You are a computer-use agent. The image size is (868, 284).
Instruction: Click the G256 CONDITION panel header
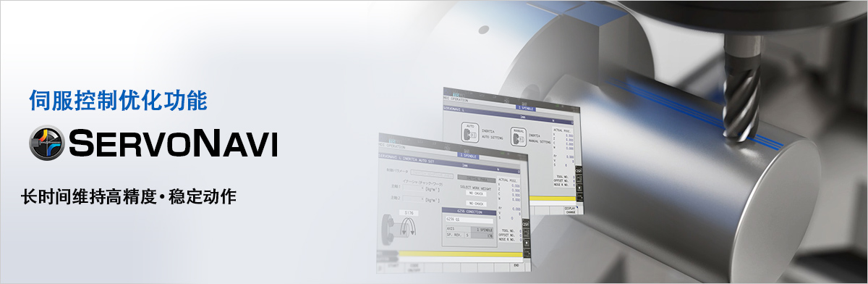coord(468,211)
